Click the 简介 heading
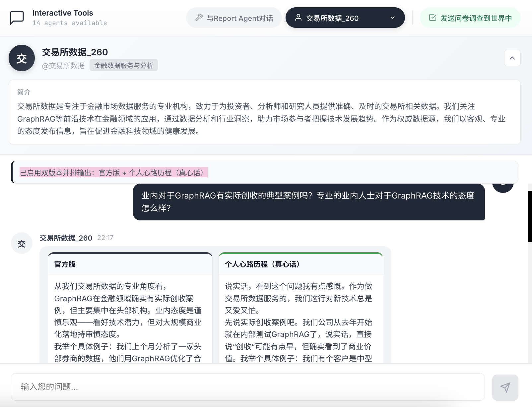532x407 pixels. 24,92
